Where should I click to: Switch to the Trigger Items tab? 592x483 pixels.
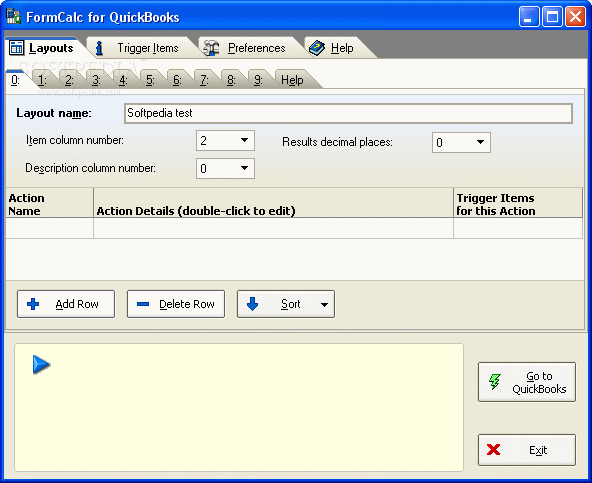(142, 48)
